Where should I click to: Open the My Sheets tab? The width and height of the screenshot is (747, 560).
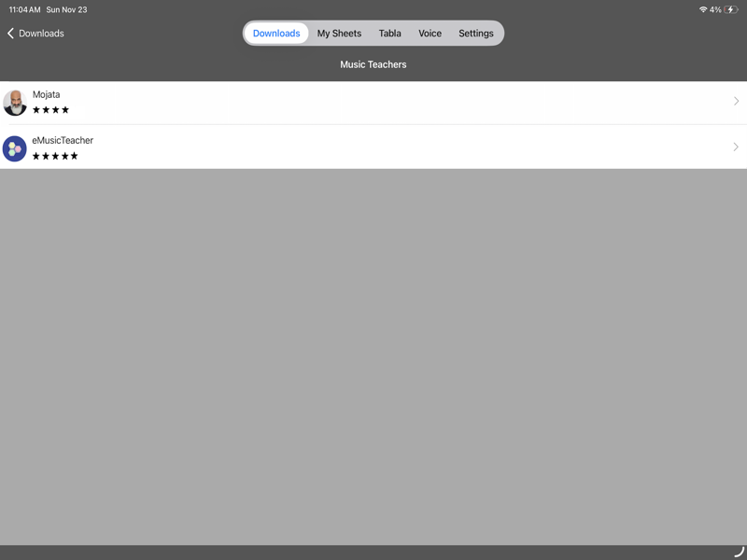coord(339,33)
